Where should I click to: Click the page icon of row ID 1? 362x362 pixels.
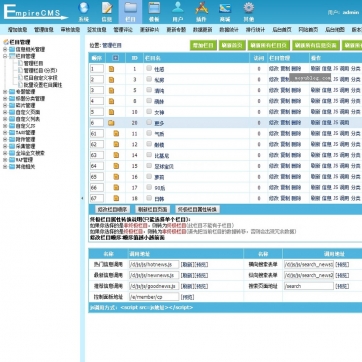pos(111,69)
